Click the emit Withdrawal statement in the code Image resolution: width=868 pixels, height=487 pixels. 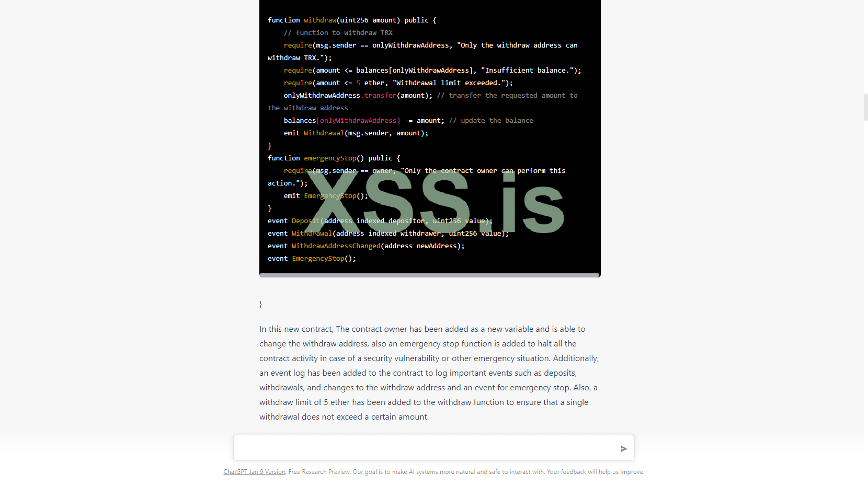pos(356,133)
